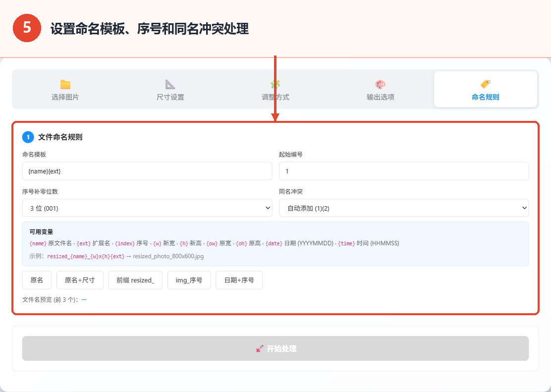Apply the 原名 template preset
Image resolution: width=551 pixels, height=392 pixels.
(x=37, y=280)
